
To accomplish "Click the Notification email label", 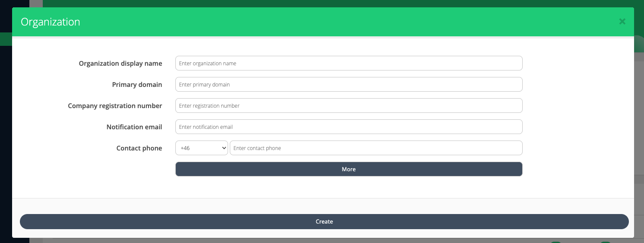I will 134,127.
